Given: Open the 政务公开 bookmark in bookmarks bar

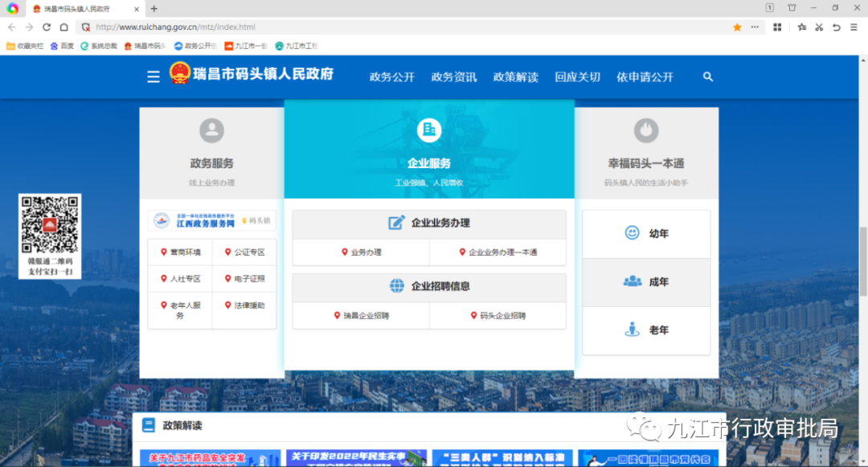Looking at the screenshot, I should [194, 46].
